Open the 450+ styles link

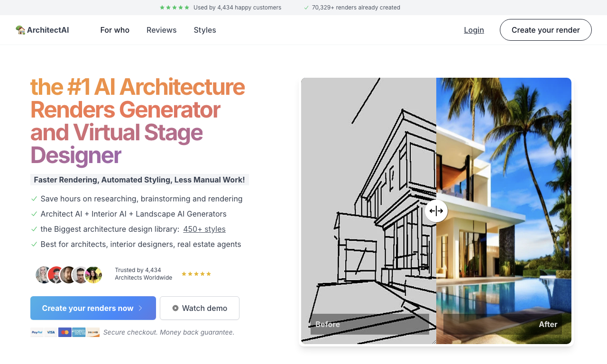(x=204, y=229)
